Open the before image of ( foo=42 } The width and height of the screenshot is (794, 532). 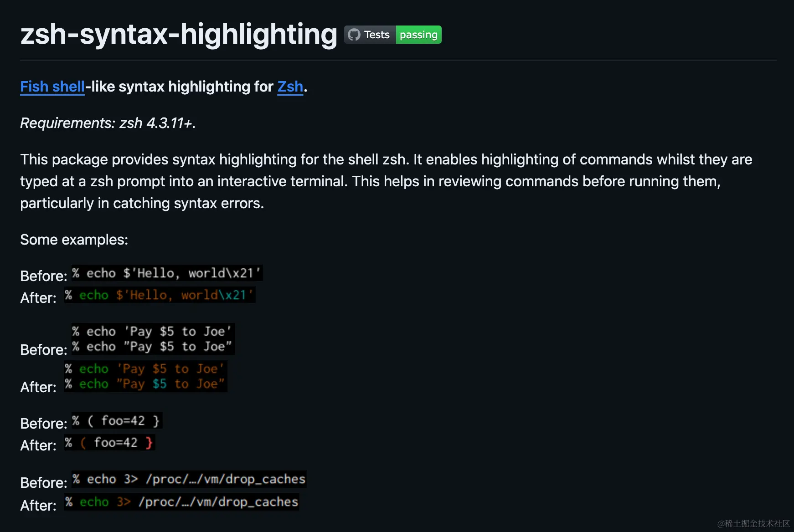117,421
